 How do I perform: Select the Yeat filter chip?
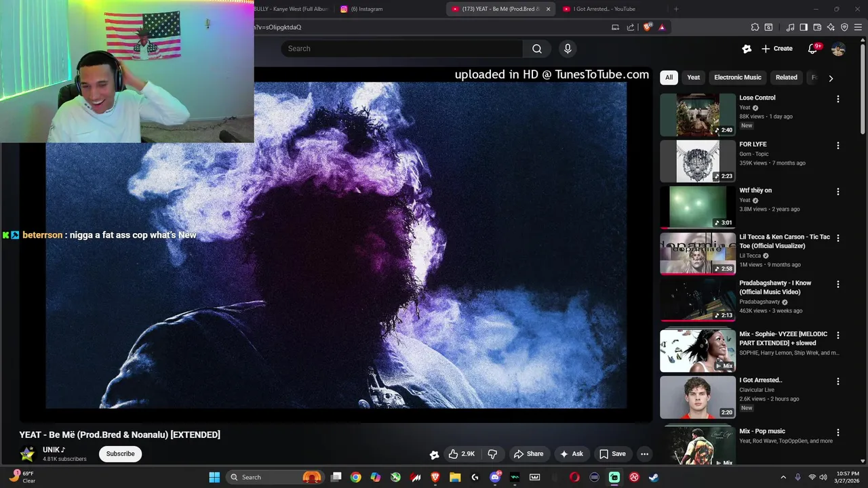click(x=693, y=77)
